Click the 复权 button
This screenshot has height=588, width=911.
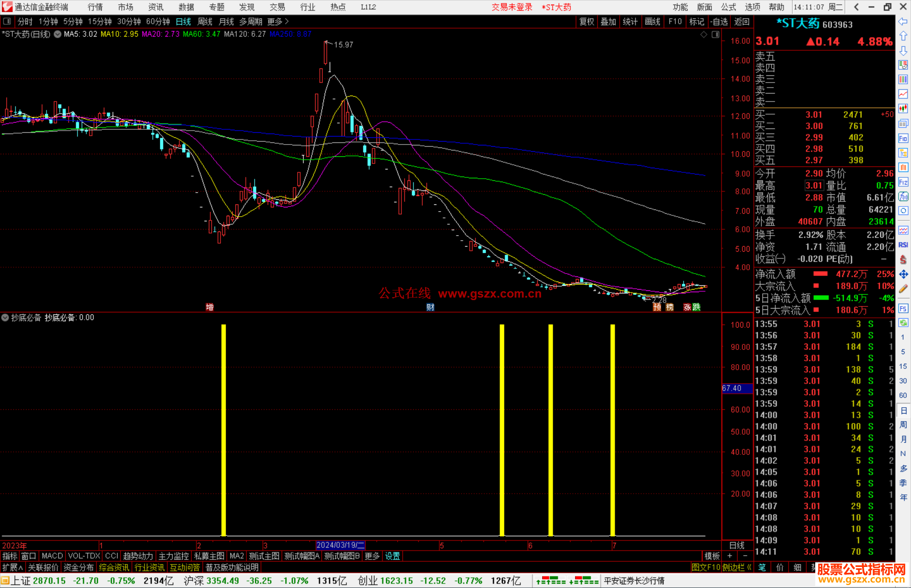pyautogui.click(x=586, y=21)
